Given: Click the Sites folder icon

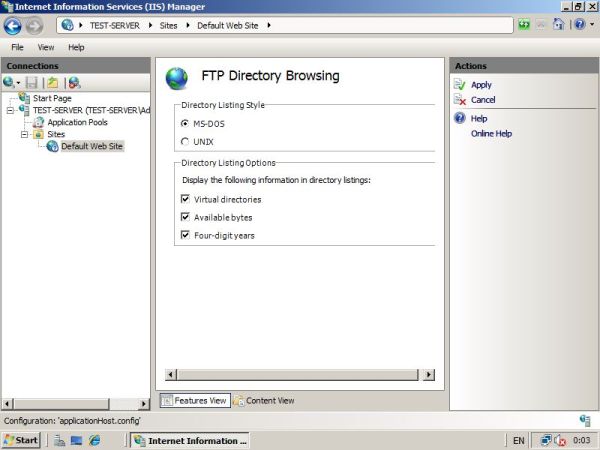Looking at the screenshot, I should coord(38,134).
